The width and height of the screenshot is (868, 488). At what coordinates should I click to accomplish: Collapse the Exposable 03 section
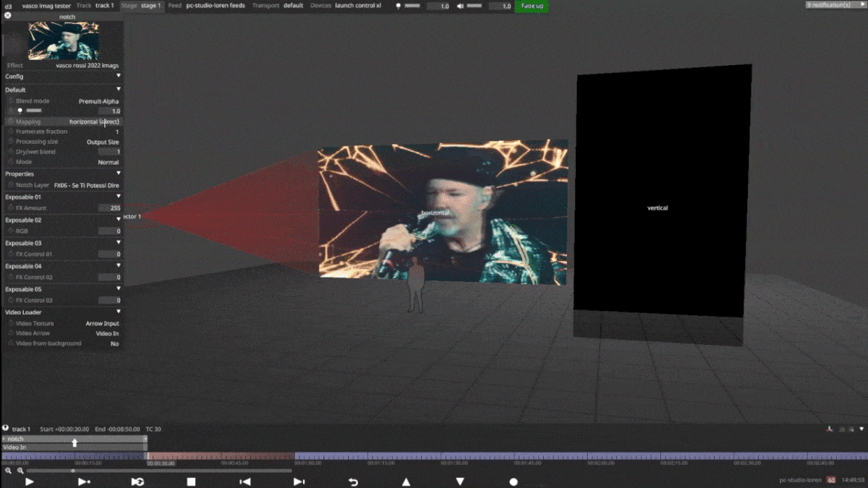119,243
